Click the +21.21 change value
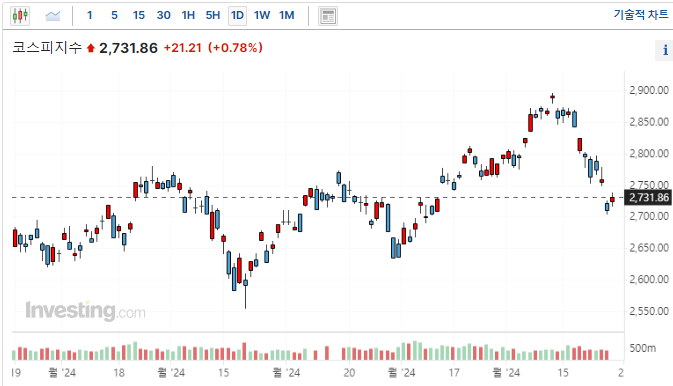The height and width of the screenshot is (386, 673). [x=183, y=48]
